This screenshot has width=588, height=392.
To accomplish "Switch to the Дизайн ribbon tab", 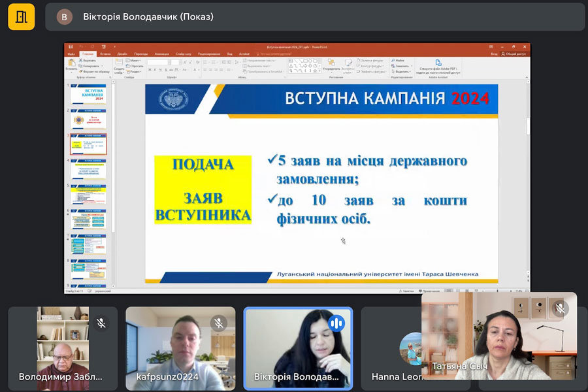I will tap(122, 54).
